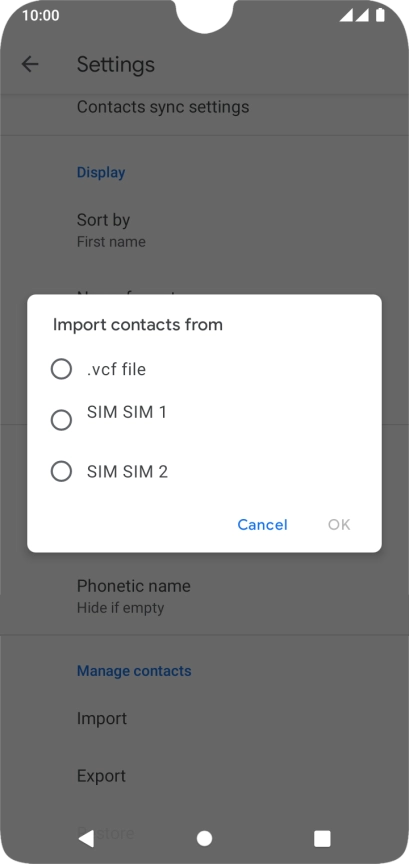Screen dimensions: 409x864
Task: Tap the Import contacts from dialog title
Action: (x=138, y=325)
